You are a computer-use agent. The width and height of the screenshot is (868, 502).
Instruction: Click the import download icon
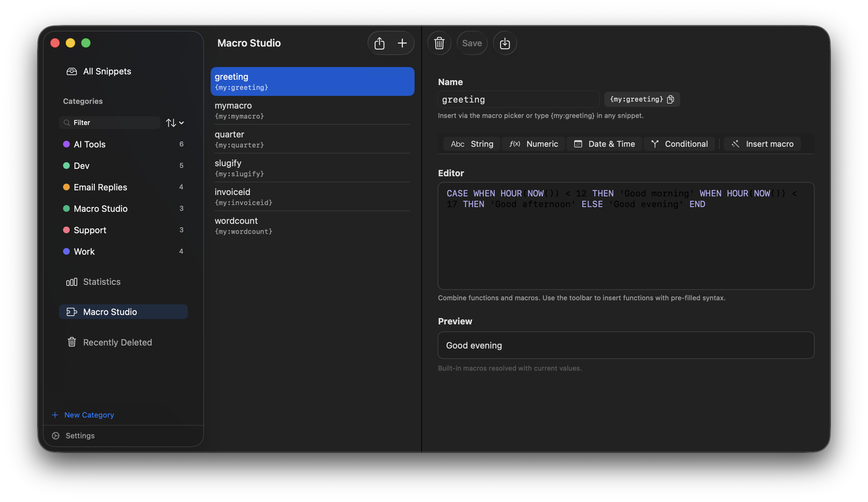[x=505, y=43]
